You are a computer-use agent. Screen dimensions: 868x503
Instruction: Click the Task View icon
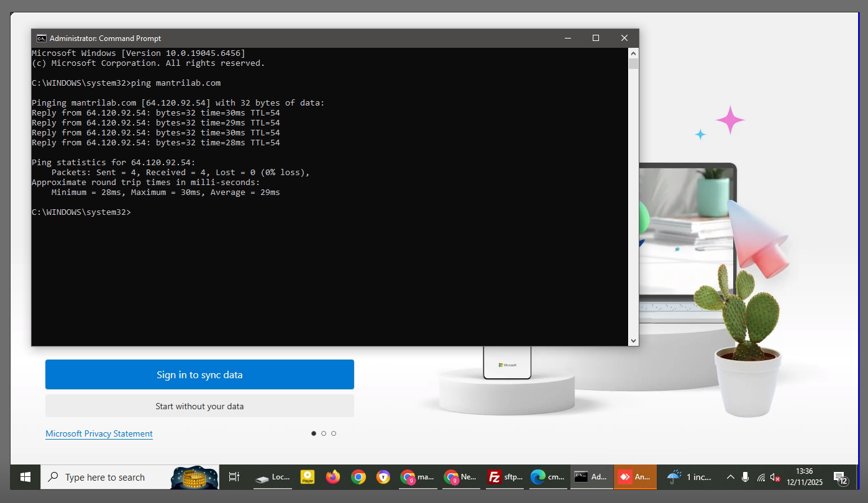234,477
